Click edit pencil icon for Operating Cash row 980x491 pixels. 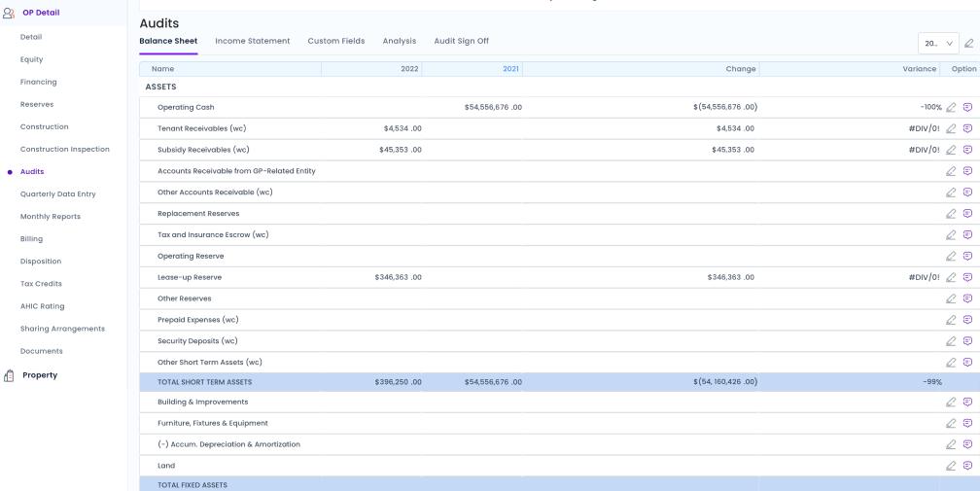click(951, 107)
